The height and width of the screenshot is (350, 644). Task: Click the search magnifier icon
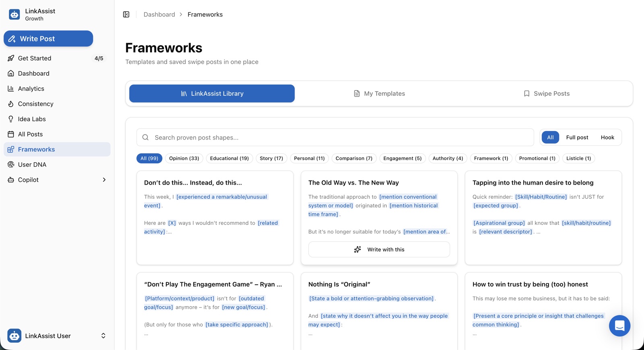[x=145, y=138]
